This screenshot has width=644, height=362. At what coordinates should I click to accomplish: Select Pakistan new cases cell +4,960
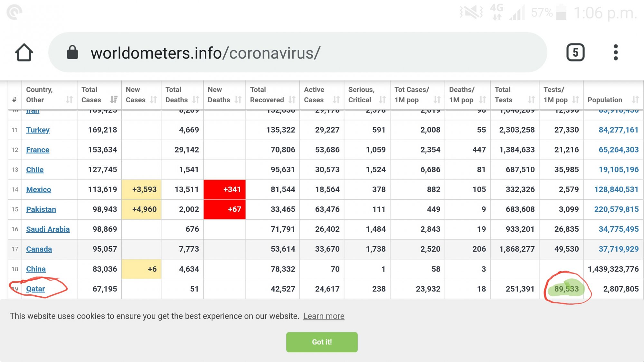click(x=141, y=209)
